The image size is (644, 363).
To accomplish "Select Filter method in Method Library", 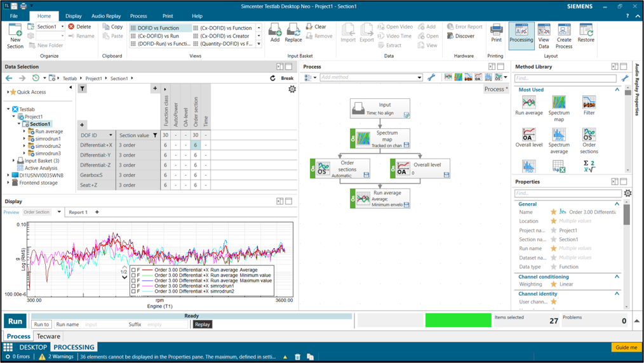I will point(589,103).
